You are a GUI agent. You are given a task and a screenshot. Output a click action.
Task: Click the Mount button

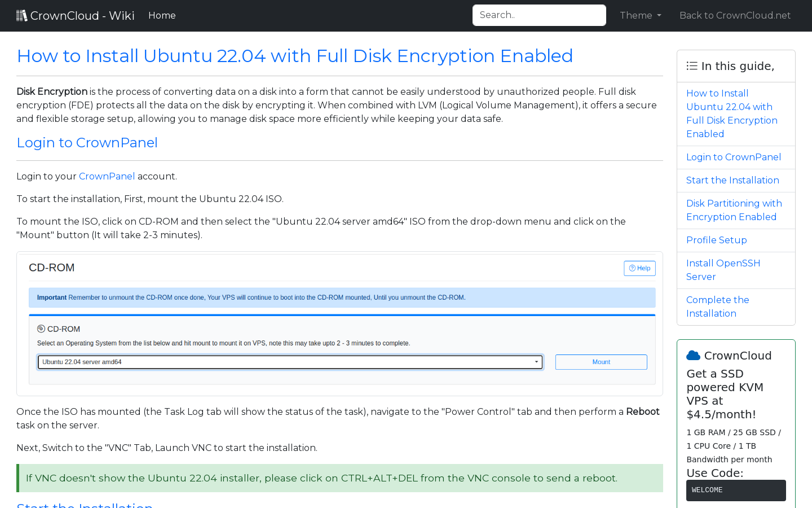pos(601,362)
